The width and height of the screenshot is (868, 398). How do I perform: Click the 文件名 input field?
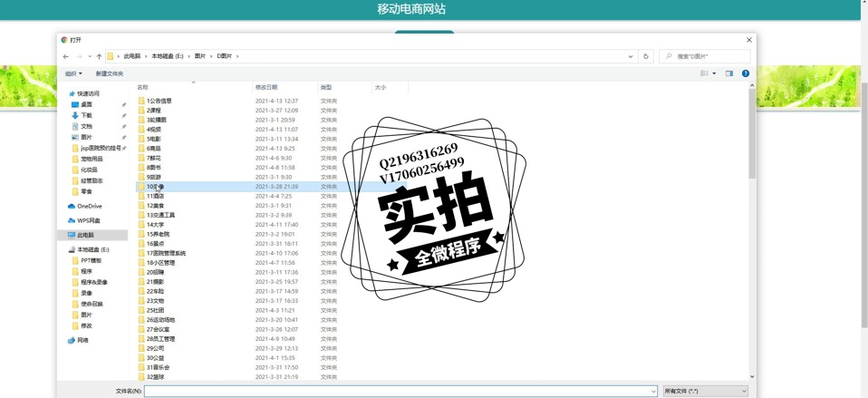(399, 391)
